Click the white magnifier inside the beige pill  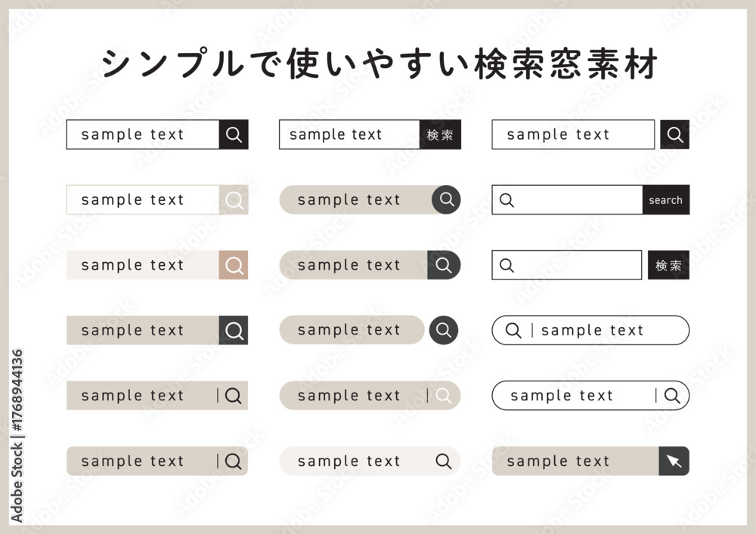(x=443, y=395)
